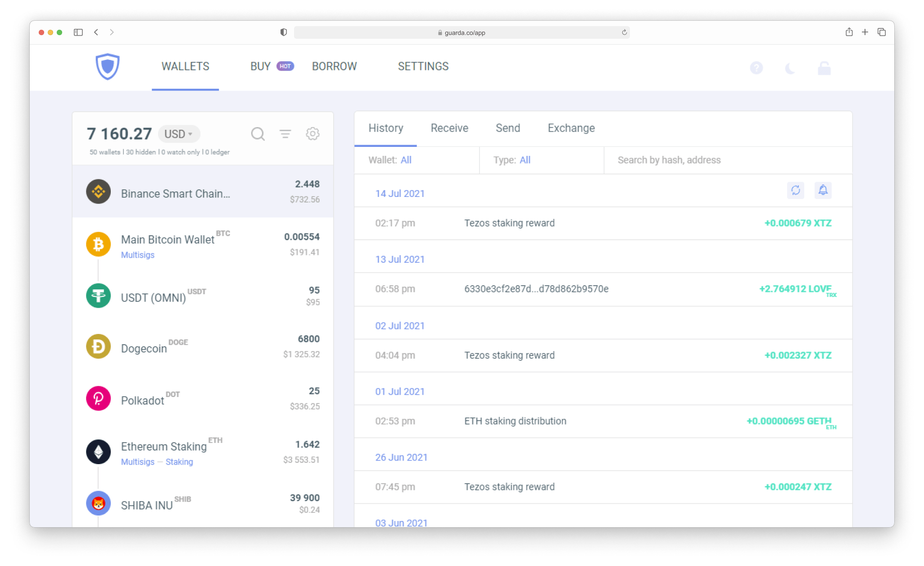Click the refresh transaction history icon
924x566 pixels.
795,190
